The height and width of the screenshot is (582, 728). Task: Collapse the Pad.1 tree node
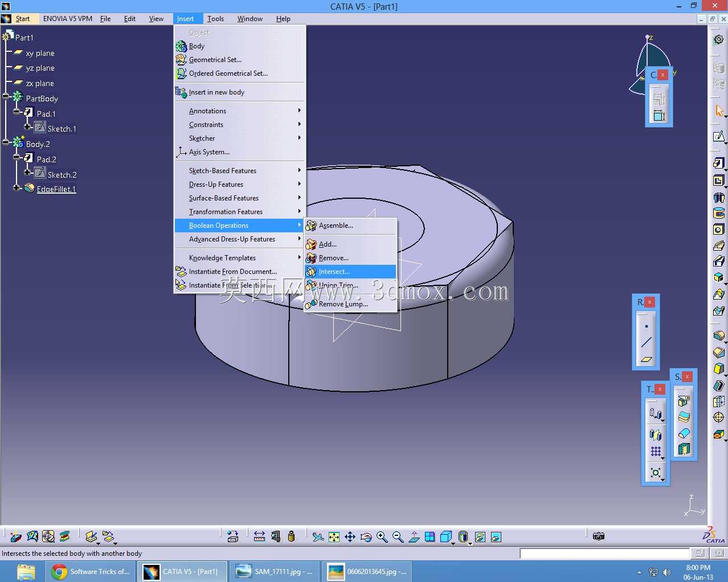(x=17, y=112)
